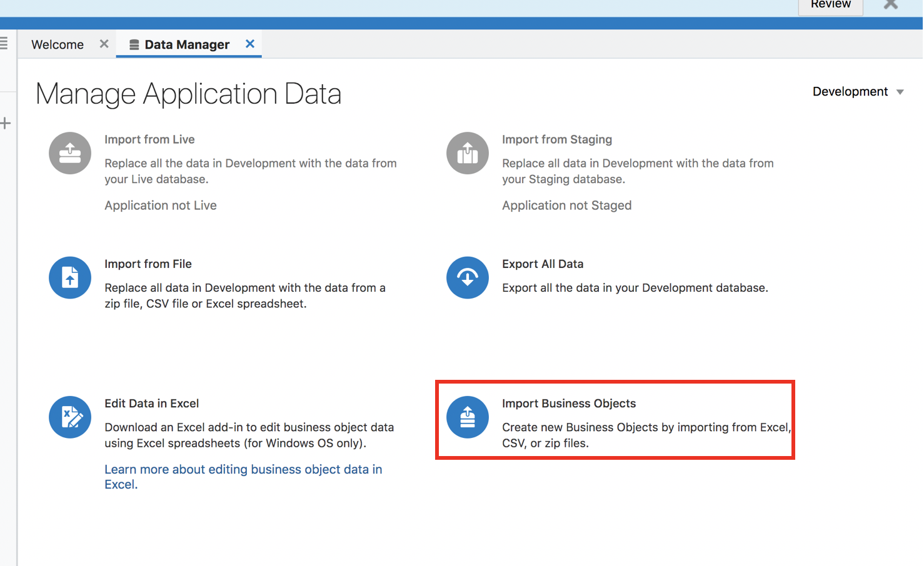Click the Import from Live heading
Viewport: 924px width, 566px height.
tap(149, 139)
